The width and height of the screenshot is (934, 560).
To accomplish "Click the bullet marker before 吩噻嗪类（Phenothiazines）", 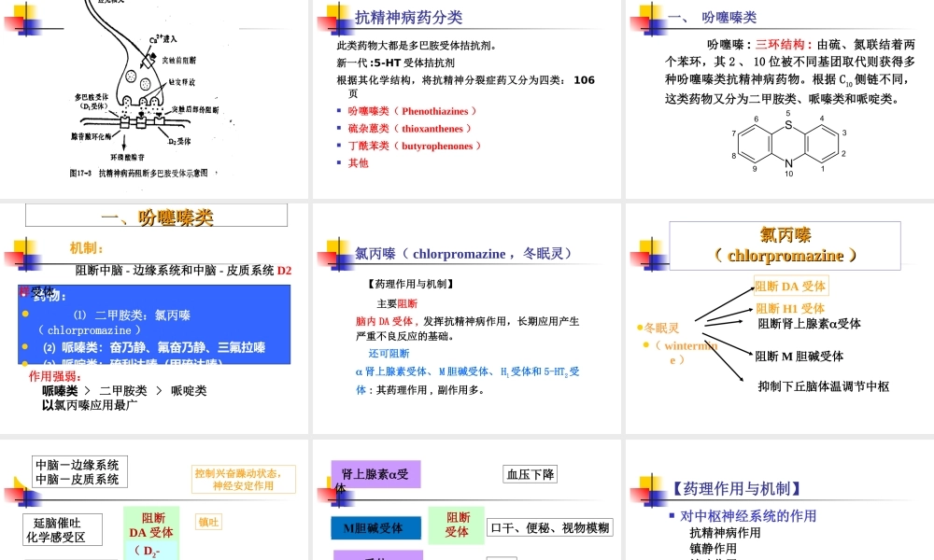I will [x=341, y=110].
